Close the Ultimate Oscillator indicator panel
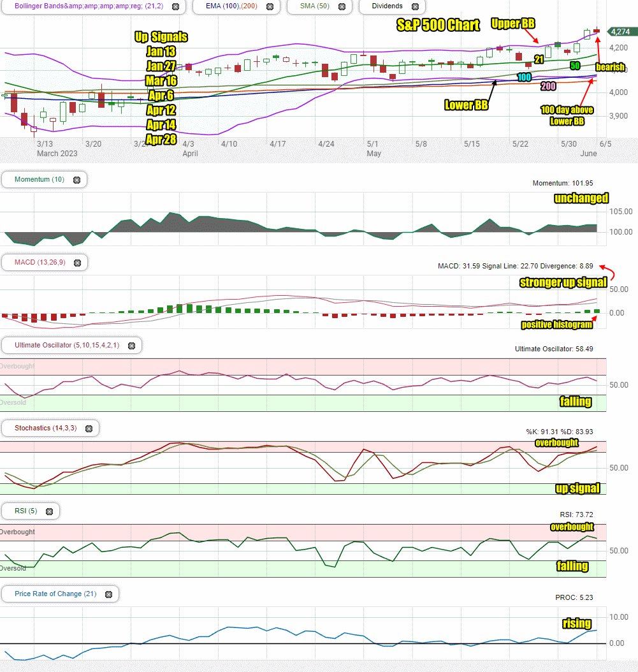The width and height of the screenshot is (638, 672). 131,346
